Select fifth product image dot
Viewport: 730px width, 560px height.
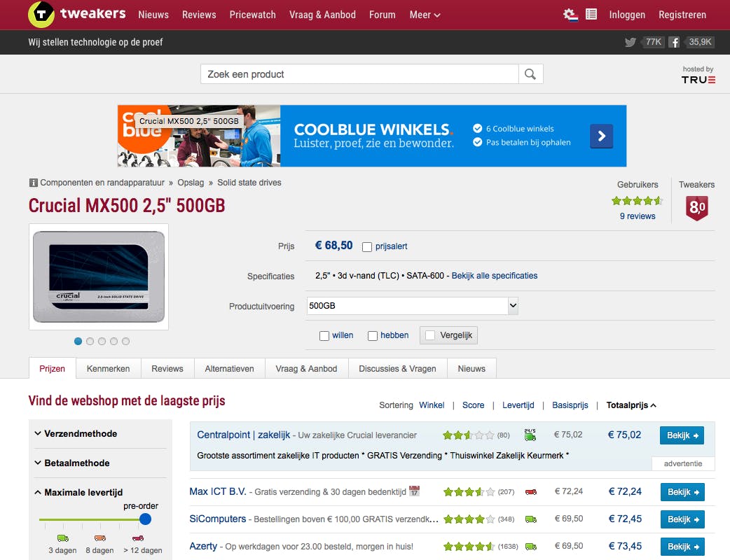tap(125, 342)
